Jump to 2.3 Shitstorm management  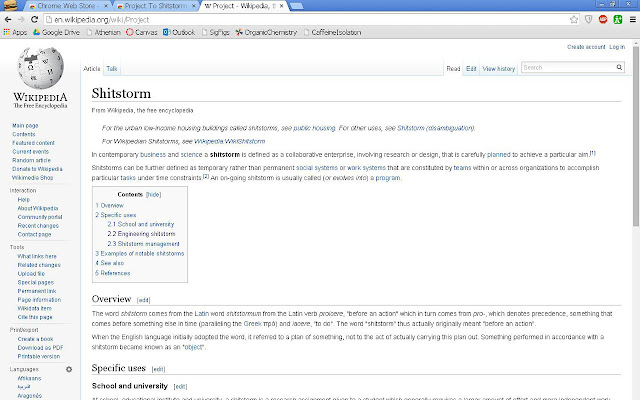[x=143, y=244]
